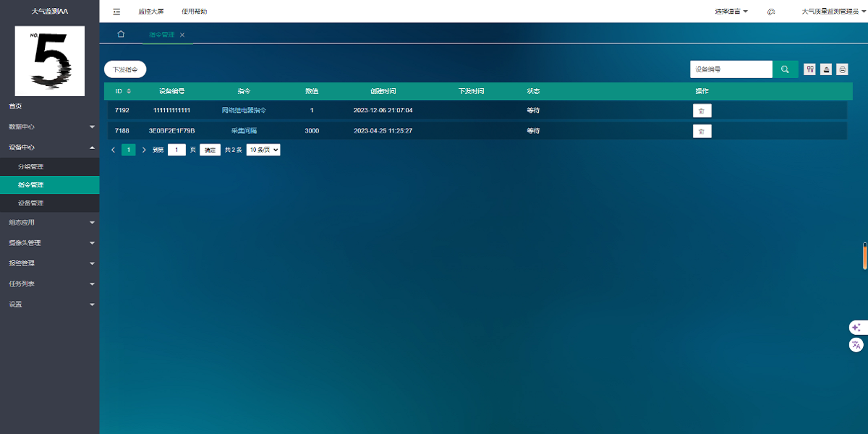Click the sidebar collapse menu icon
Viewport: 868px width, 434px height.
click(116, 12)
